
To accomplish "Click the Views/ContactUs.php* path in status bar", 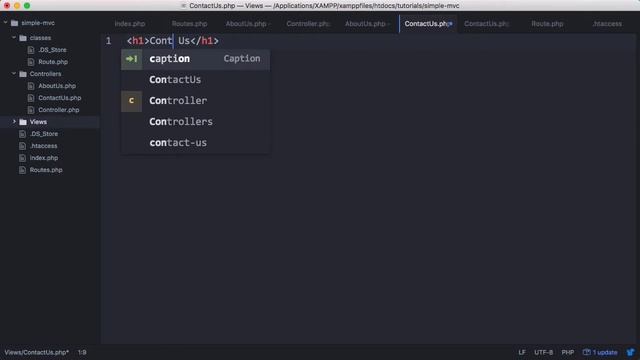I will click(x=37, y=352).
